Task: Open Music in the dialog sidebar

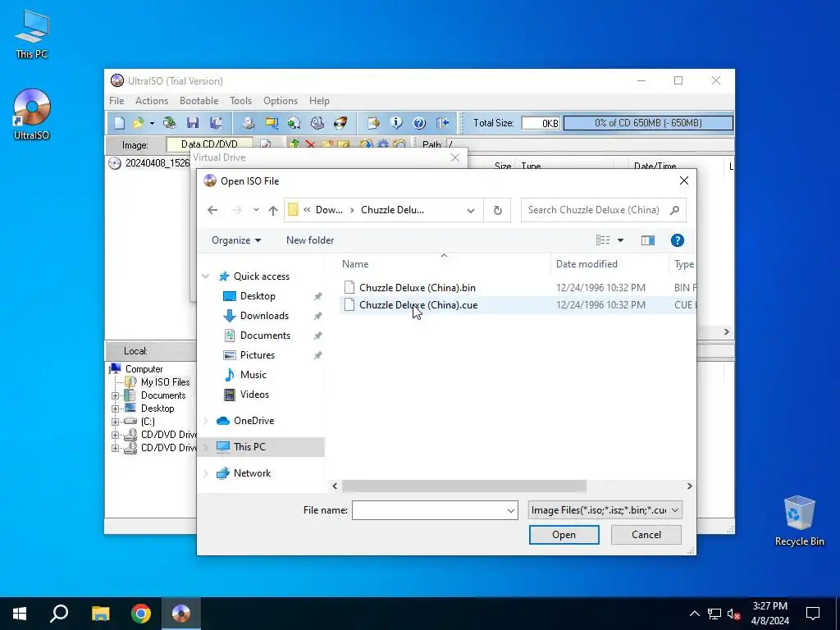Action: [253, 375]
